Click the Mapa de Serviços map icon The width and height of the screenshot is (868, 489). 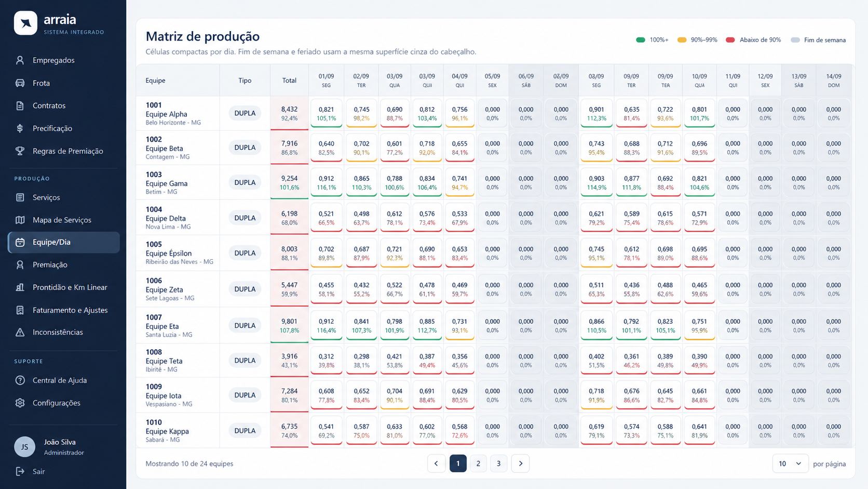pyautogui.click(x=20, y=220)
